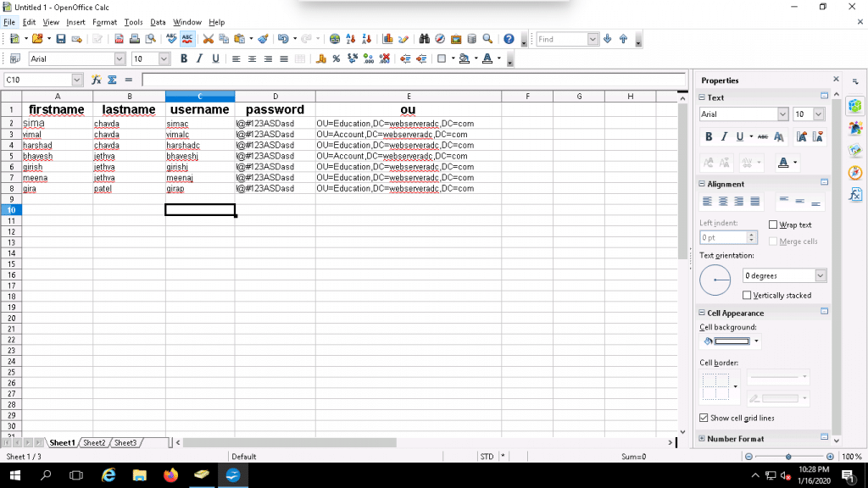Switch to the Sheet2 tab

(94, 443)
